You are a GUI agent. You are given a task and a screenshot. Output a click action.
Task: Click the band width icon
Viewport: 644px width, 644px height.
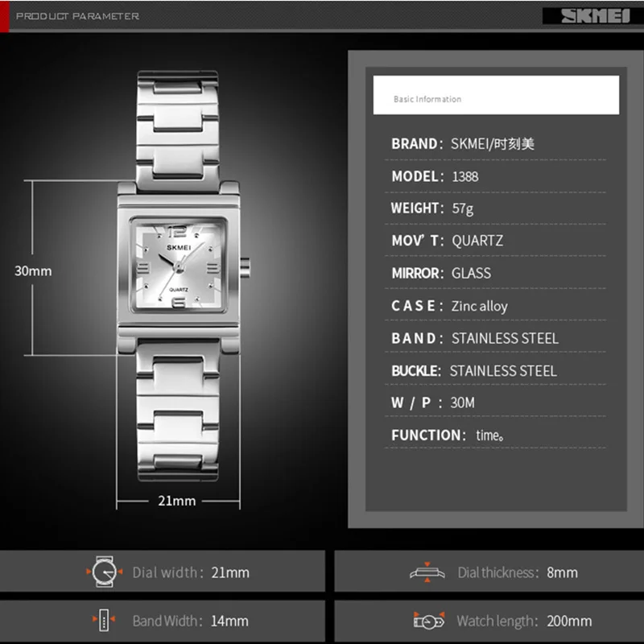tap(104, 620)
